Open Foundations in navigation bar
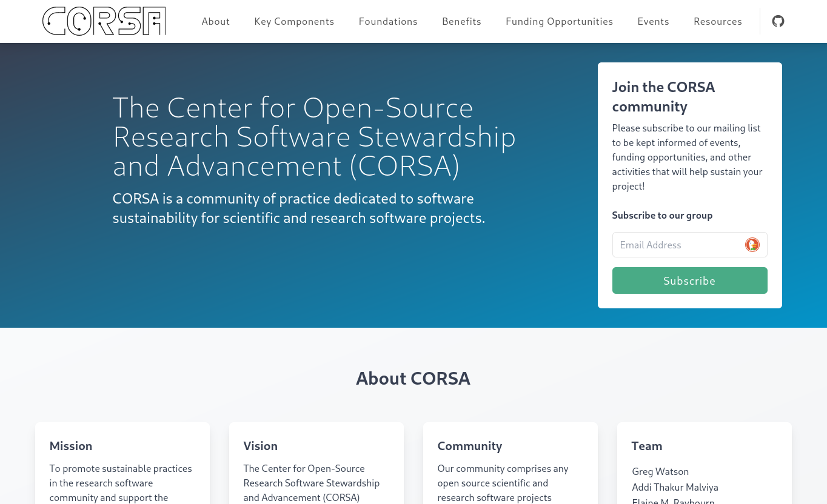 click(x=388, y=21)
